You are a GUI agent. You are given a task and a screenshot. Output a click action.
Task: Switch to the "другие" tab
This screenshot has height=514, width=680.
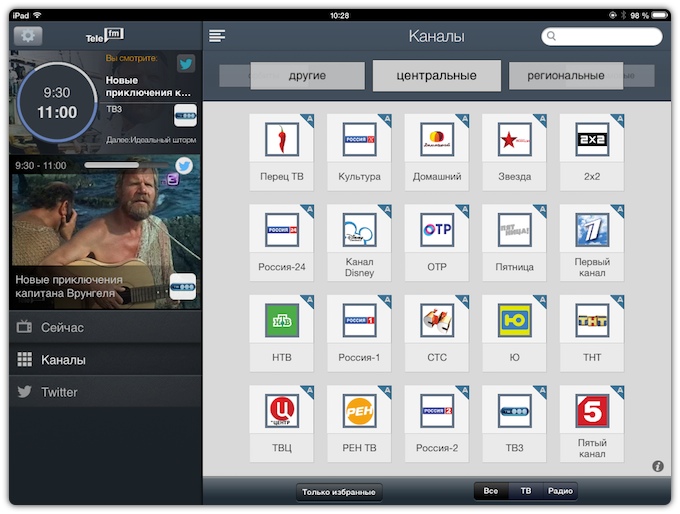[307, 75]
